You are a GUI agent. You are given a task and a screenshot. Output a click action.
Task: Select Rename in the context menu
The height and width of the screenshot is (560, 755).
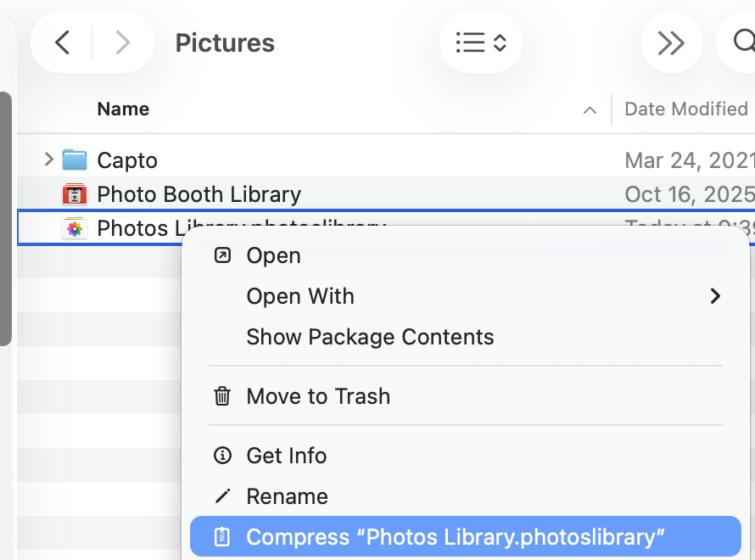click(287, 496)
